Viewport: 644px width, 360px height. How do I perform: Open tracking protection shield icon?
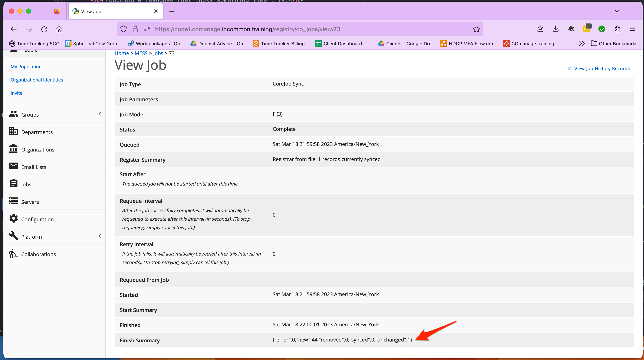coord(124,29)
